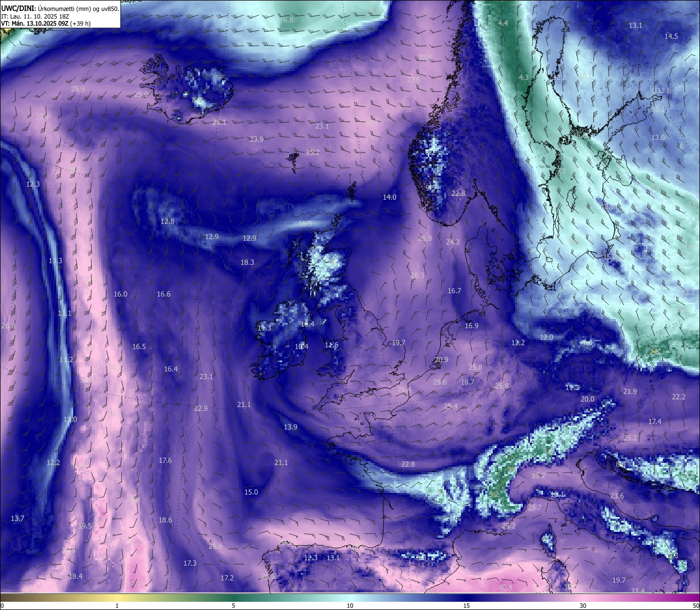Click the 18.6 value west of Iberia
Screen dimensions: 700x610
click(x=165, y=520)
